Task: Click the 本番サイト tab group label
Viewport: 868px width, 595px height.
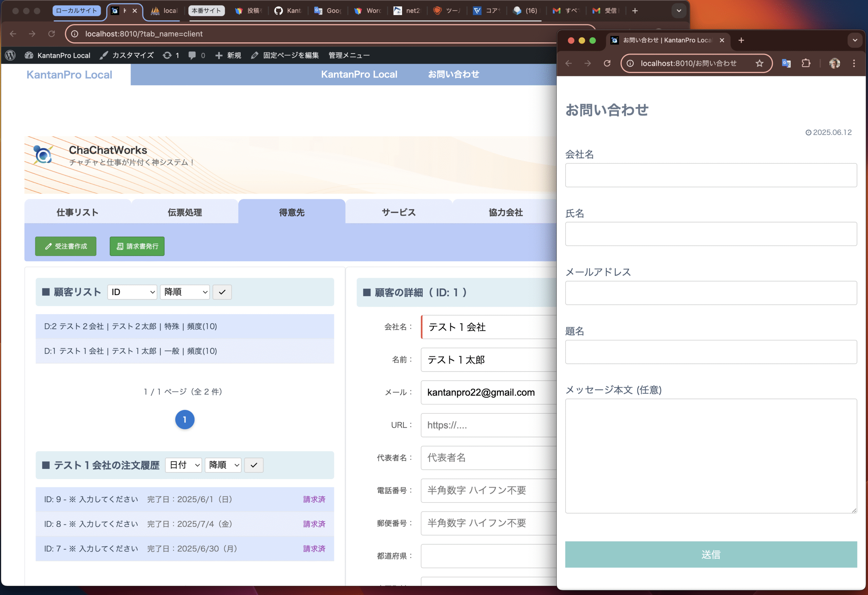Action: (206, 11)
